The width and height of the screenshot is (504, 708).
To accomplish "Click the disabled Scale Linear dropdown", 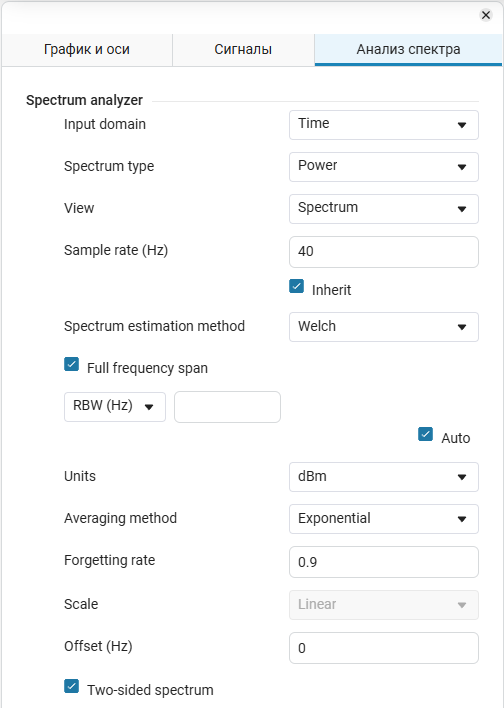I will pos(383,605).
